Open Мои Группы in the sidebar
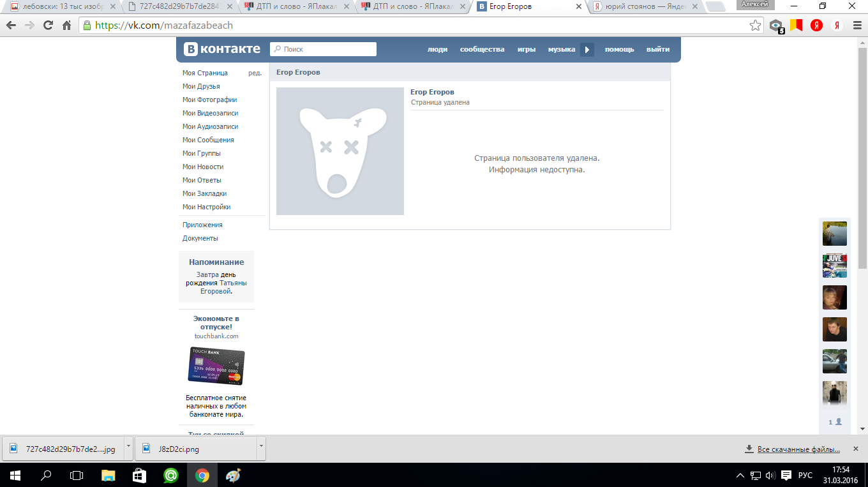868x487 pixels. [201, 153]
